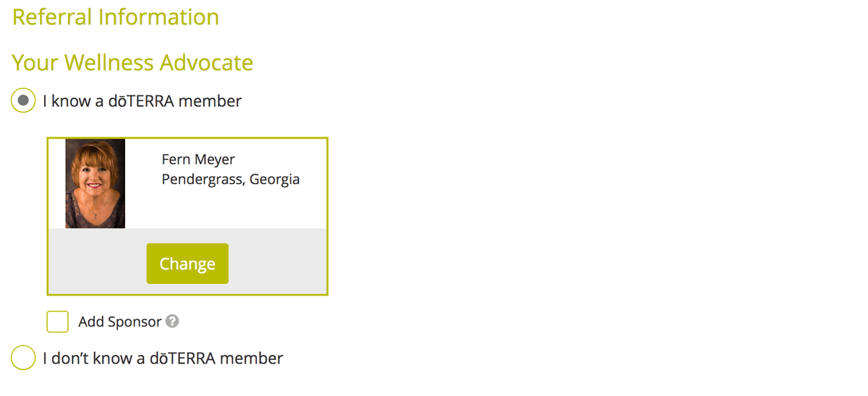The width and height of the screenshot is (868, 396).
Task: Click the 'I know a dōTERRA member' label text
Action: [x=142, y=101]
